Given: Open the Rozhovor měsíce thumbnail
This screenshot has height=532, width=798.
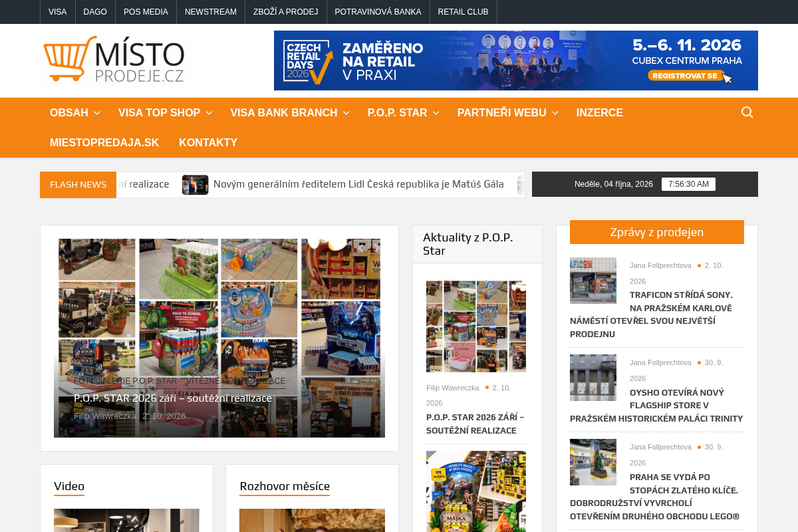Looking at the screenshot, I should (x=312, y=520).
